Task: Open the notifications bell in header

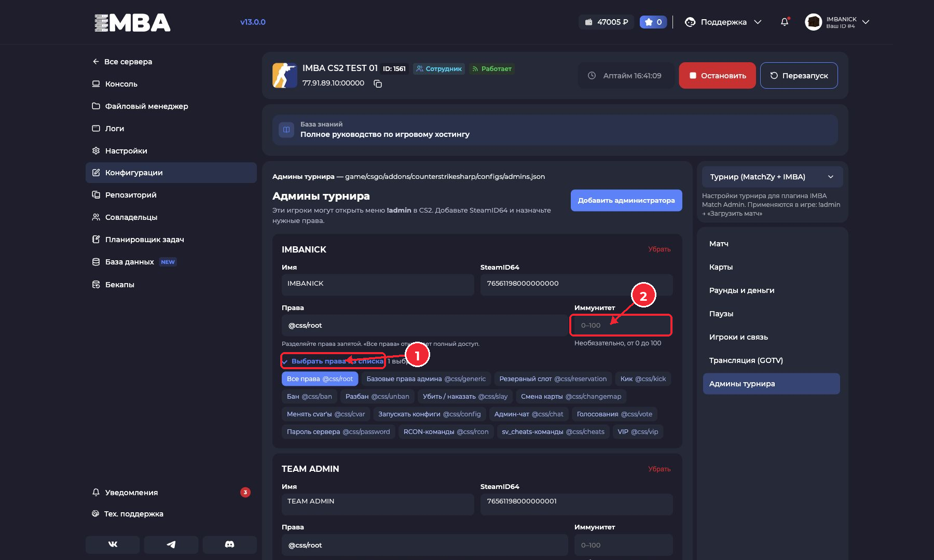Action: pyautogui.click(x=785, y=22)
